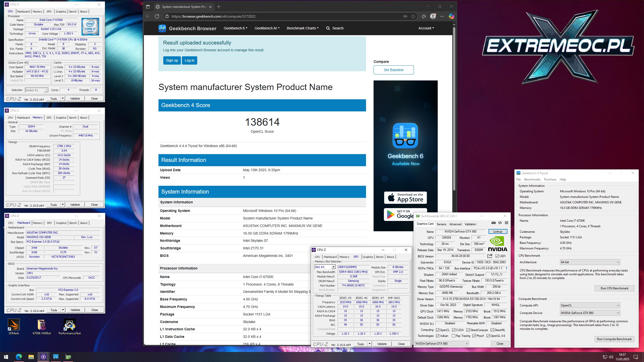Screen dimensions: 644x362
Task: Open the Architecture 64-bit dropdown in Geekbench
Action: (590, 262)
